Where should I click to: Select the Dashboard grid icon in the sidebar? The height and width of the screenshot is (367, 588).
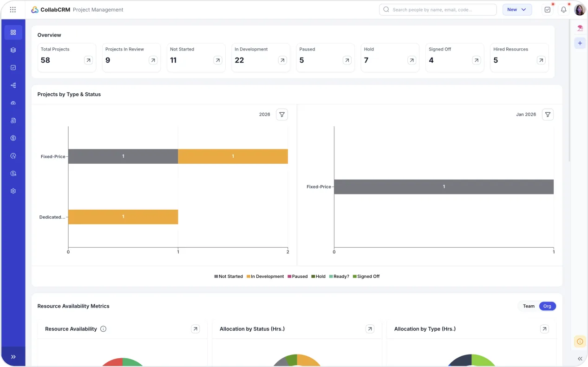pyautogui.click(x=13, y=32)
